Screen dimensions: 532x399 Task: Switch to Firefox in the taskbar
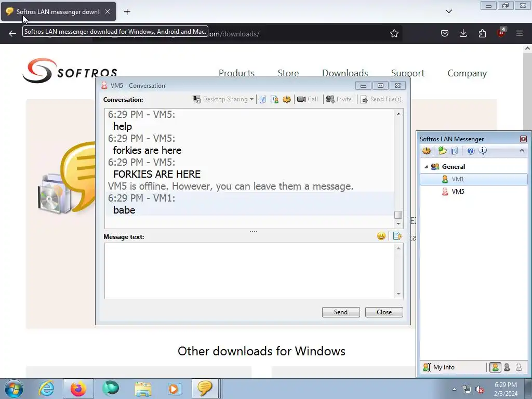(x=78, y=389)
